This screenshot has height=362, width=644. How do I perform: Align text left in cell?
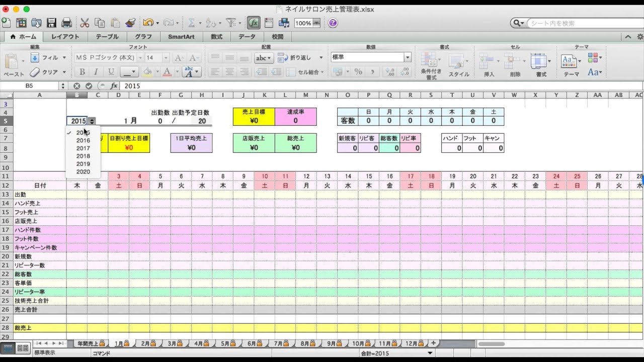pos(215,72)
